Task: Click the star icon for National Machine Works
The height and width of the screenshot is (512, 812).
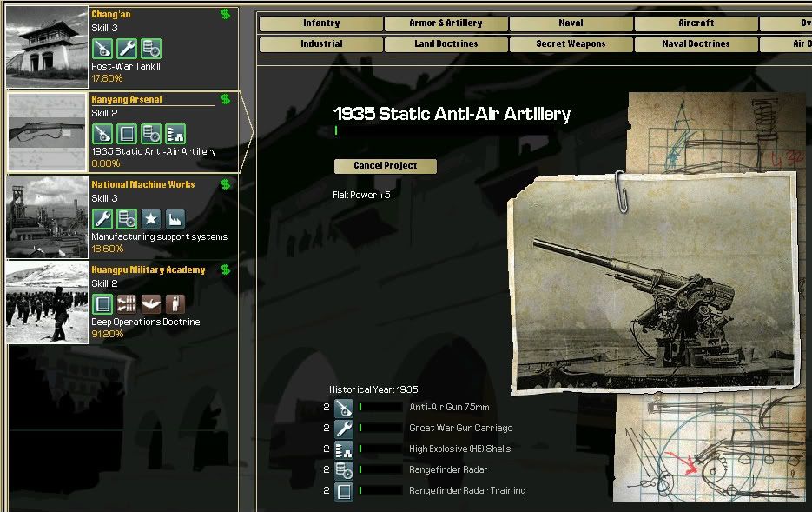Action: [151, 219]
